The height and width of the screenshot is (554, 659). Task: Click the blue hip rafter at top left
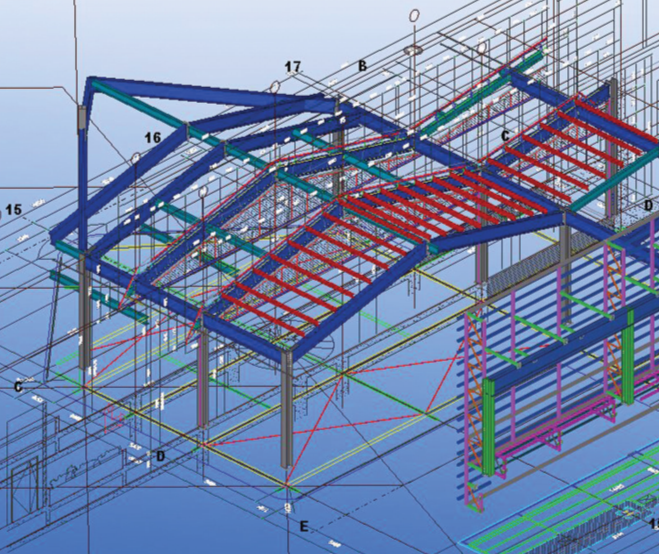pyautogui.click(x=210, y=89)
